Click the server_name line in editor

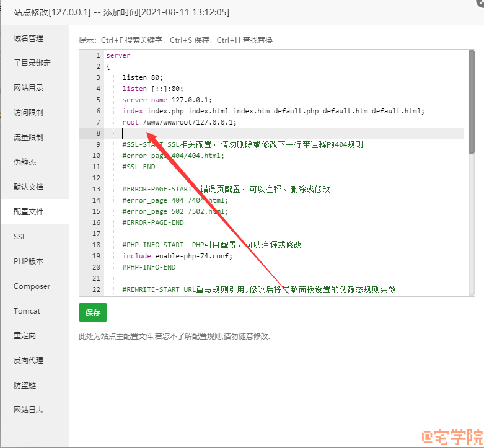(167, 100)
